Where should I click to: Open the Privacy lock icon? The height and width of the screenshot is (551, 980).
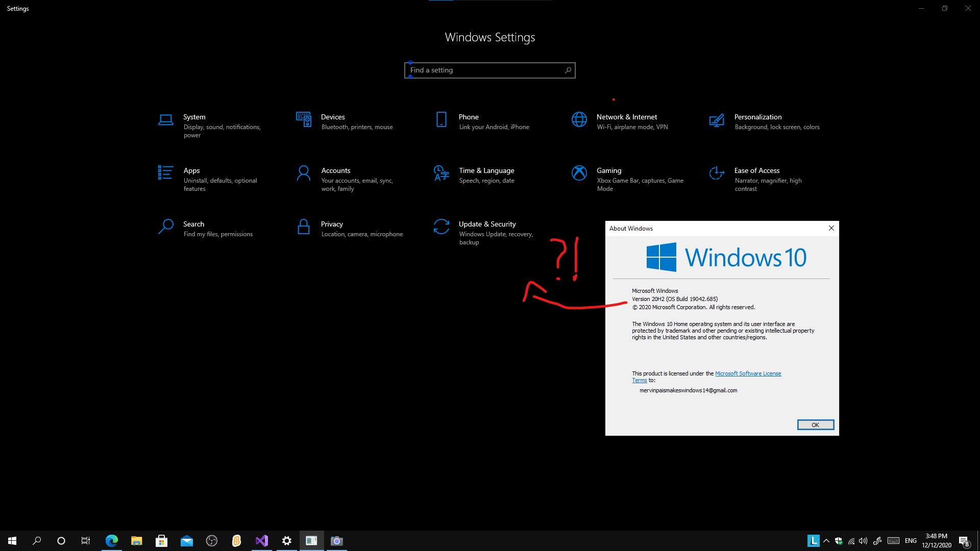(x=303, y=227)
